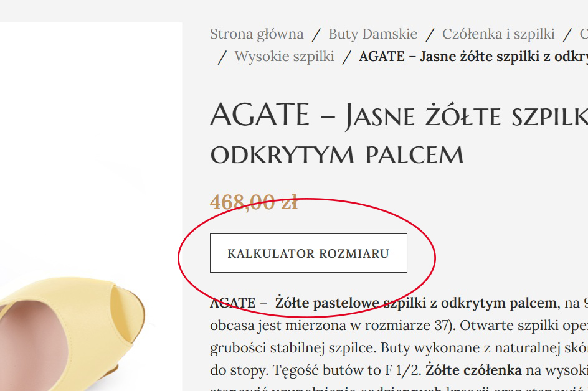Image resolution: width=588 pixels, height=391 pixels.
Task: Click the 468,00 zł price
Action: pyautogui.click(x=254, y=202)
